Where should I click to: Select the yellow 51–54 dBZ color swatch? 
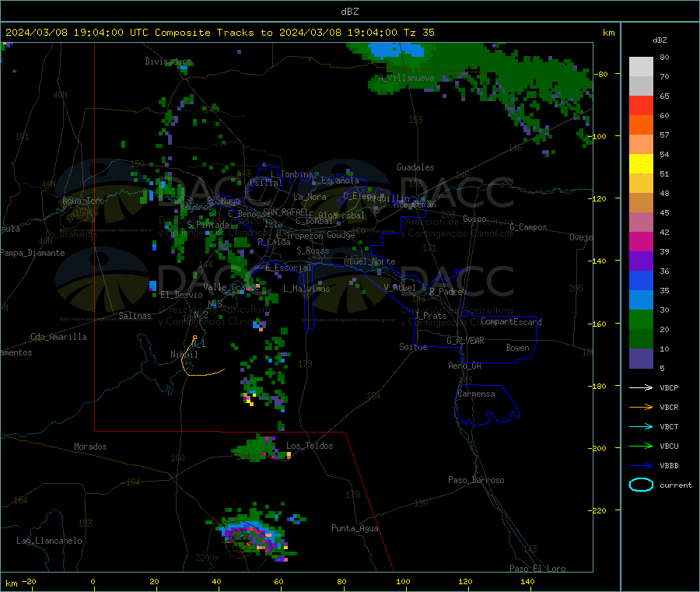pos(641,164)
